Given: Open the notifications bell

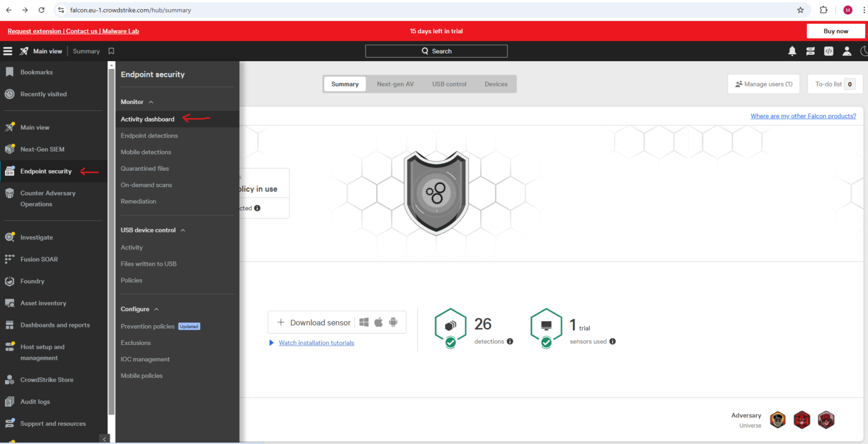Looking at the screenshot, I should [792, 51].
